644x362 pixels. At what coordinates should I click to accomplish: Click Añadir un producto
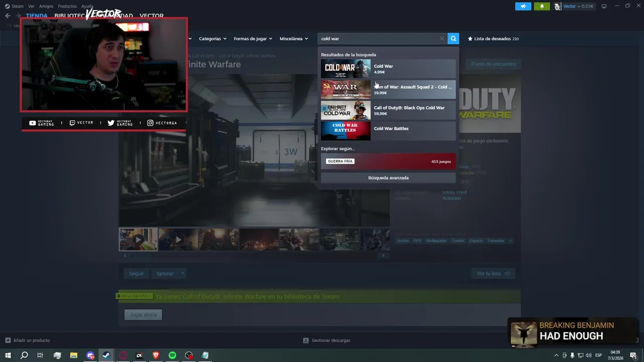(28, 340)
